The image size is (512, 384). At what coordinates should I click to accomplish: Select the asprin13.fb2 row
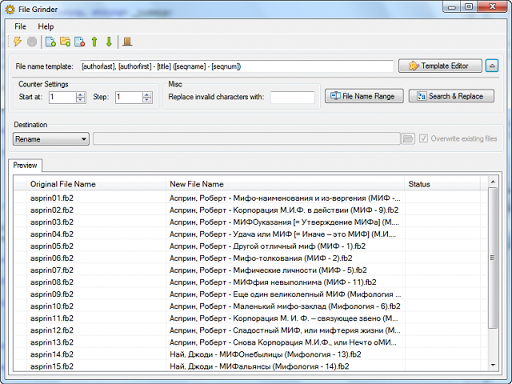click(x=251, y=342)
